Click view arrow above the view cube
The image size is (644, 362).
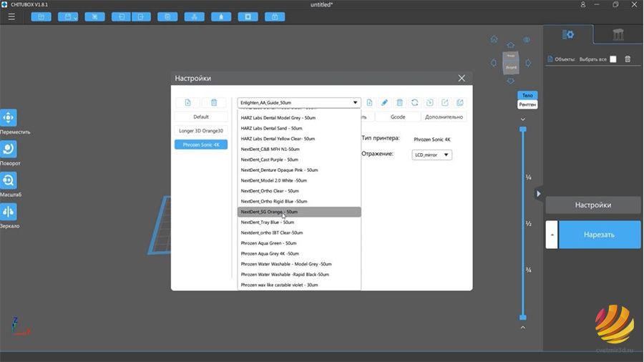[x=510, y=45]
